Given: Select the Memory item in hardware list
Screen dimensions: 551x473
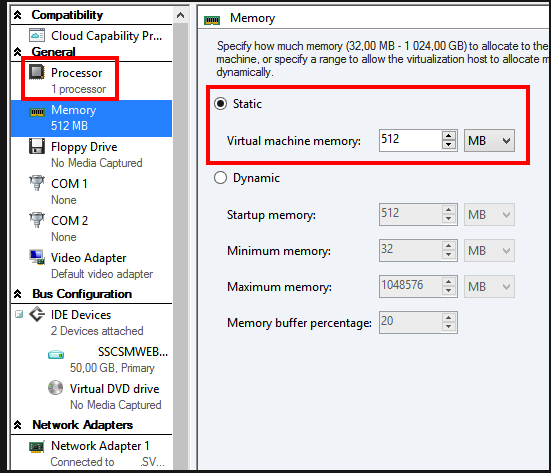Looking at the screenshot, I should coord(91,118).
